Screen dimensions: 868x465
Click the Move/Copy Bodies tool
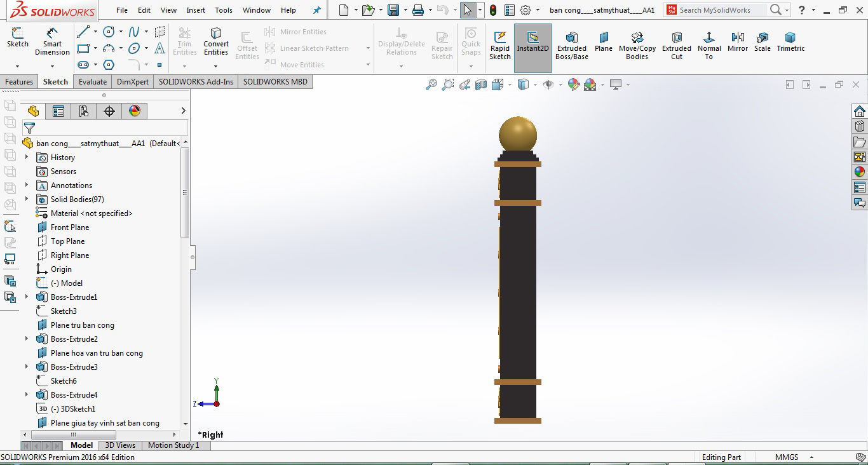coord(637,46)
